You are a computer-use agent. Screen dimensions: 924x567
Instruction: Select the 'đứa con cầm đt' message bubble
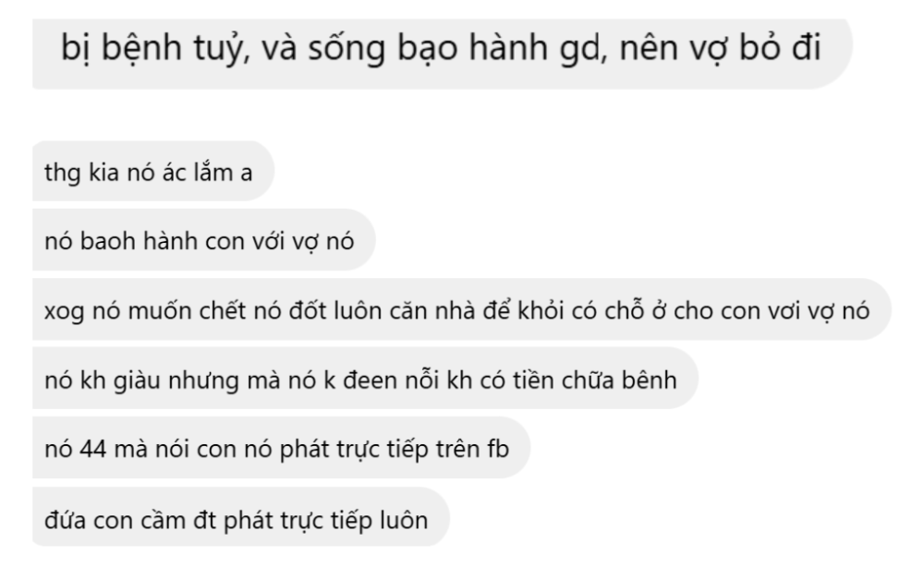241,517
